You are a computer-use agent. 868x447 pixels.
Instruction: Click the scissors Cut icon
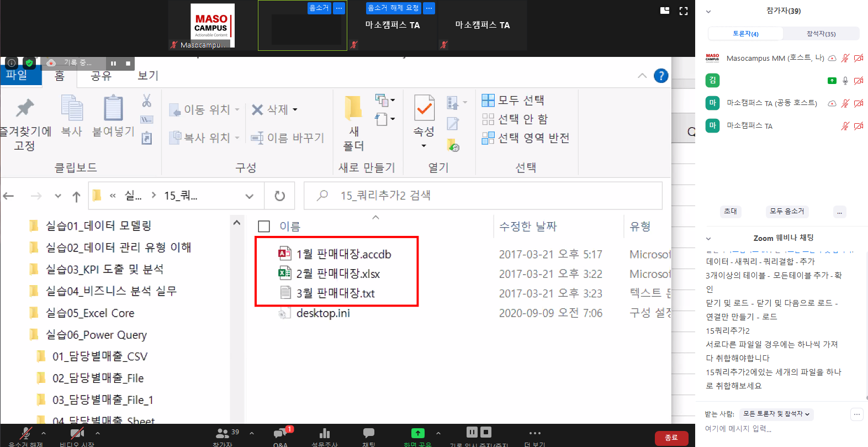pos(146,101)
